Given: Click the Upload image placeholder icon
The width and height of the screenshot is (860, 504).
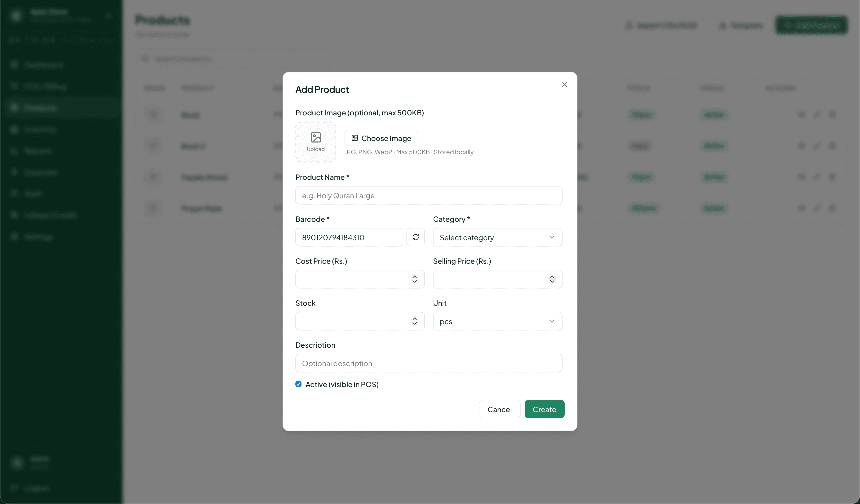Looking at the screenshot, I should [316, 138].
